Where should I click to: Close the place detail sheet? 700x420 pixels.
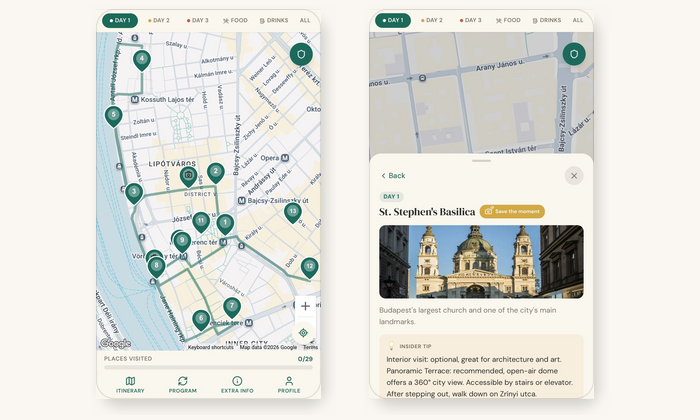574,176
